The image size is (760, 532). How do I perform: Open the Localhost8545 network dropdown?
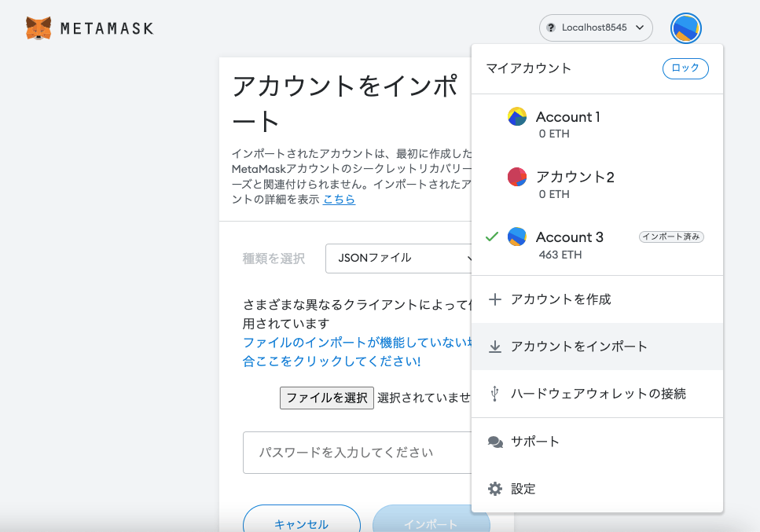point(596,28)
